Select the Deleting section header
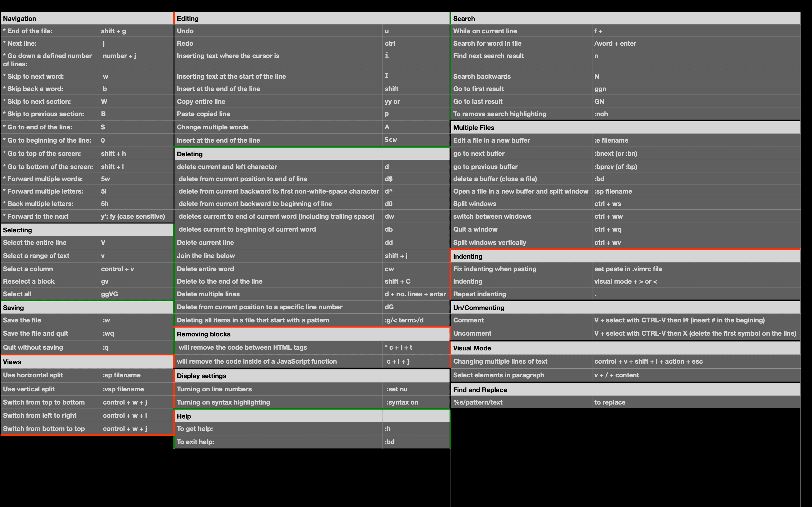 pos(190,154)
